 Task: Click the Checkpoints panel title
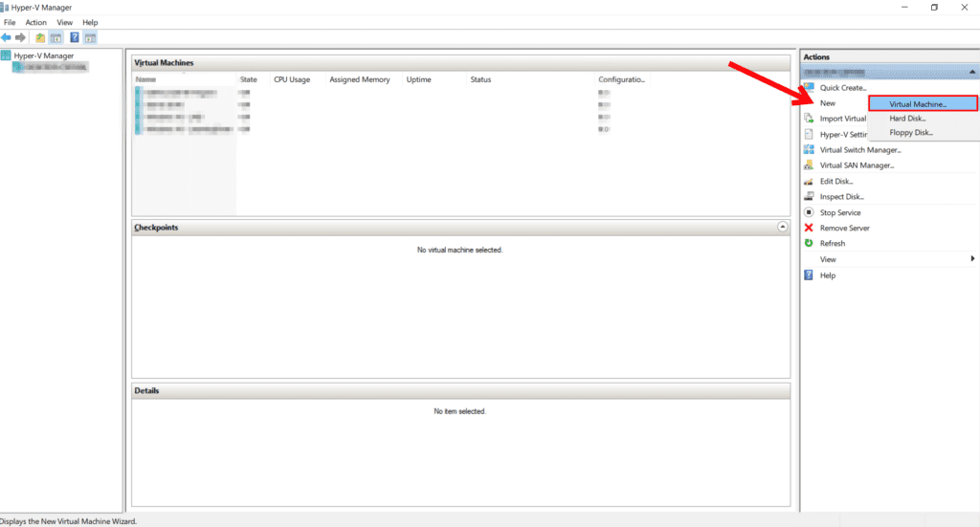(156, 228)
